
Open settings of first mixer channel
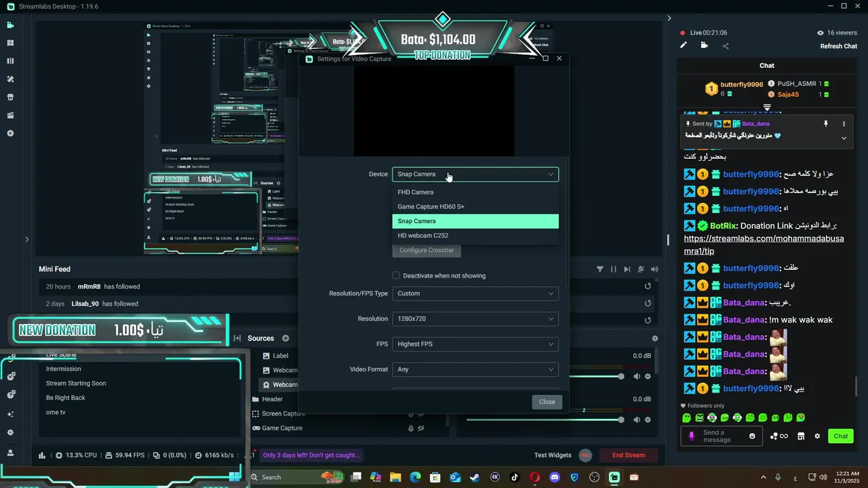click(x=648, y=376)
